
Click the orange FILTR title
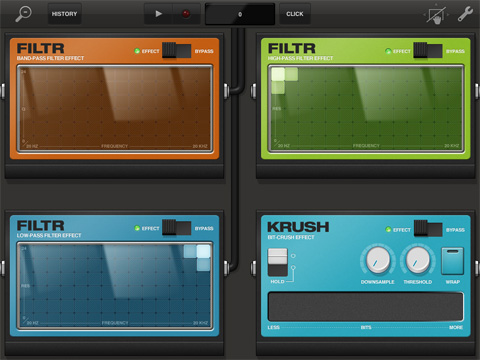tap(40, 48)
